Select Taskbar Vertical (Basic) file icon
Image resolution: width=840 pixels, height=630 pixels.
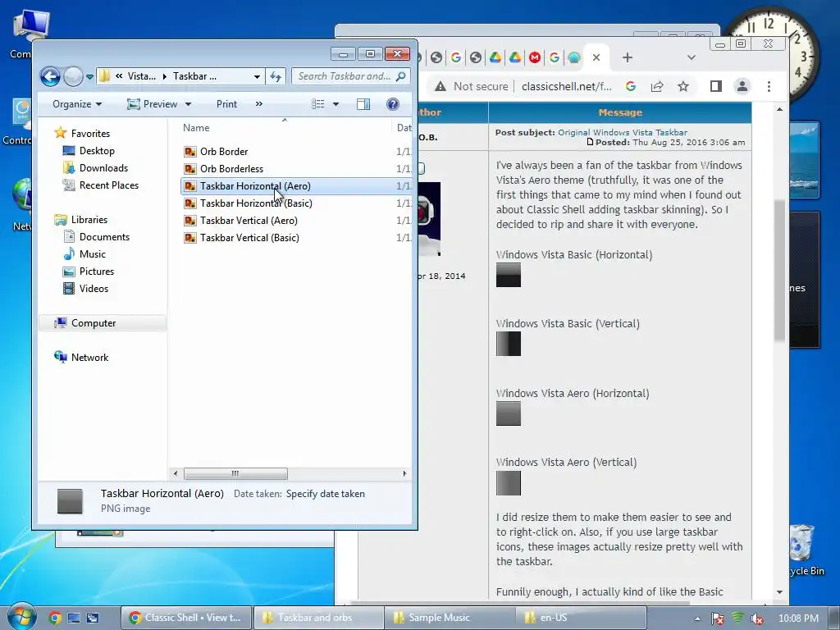click(x=189, y=238)
